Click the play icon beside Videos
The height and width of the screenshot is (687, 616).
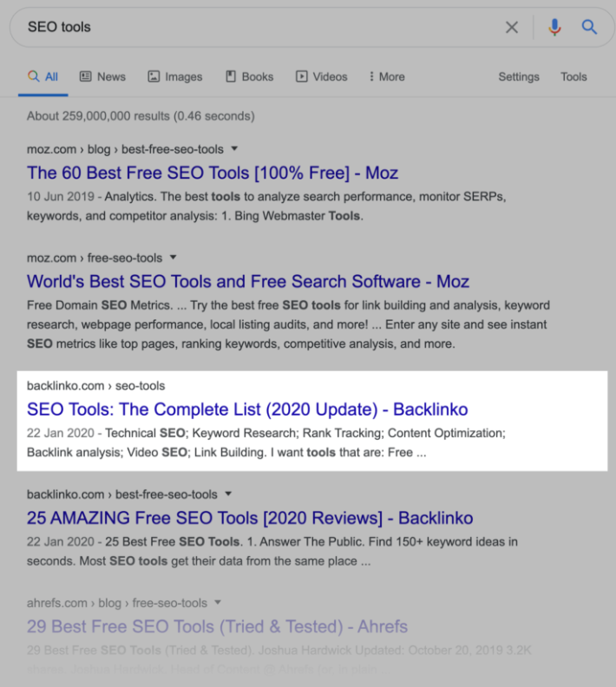click(301, 76)
